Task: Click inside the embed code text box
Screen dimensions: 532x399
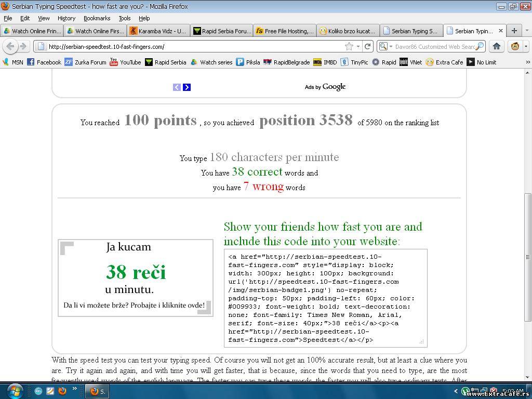Action: tap(325, 298)
